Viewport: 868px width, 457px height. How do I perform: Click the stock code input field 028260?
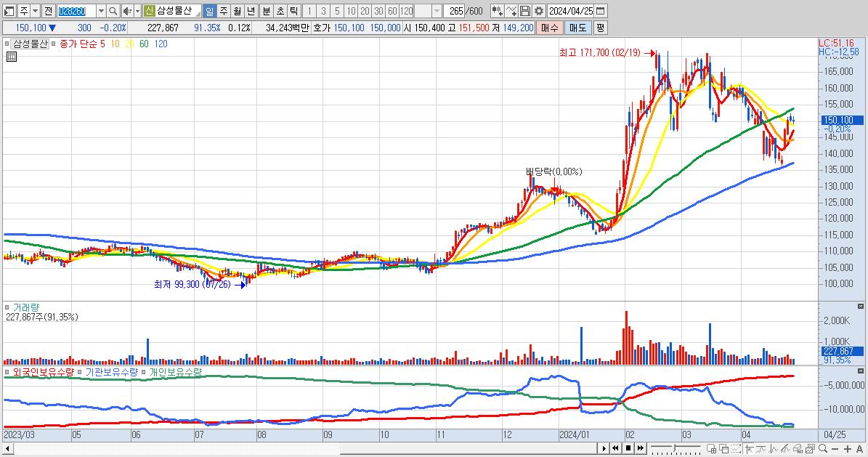click(x=76, y=11)
